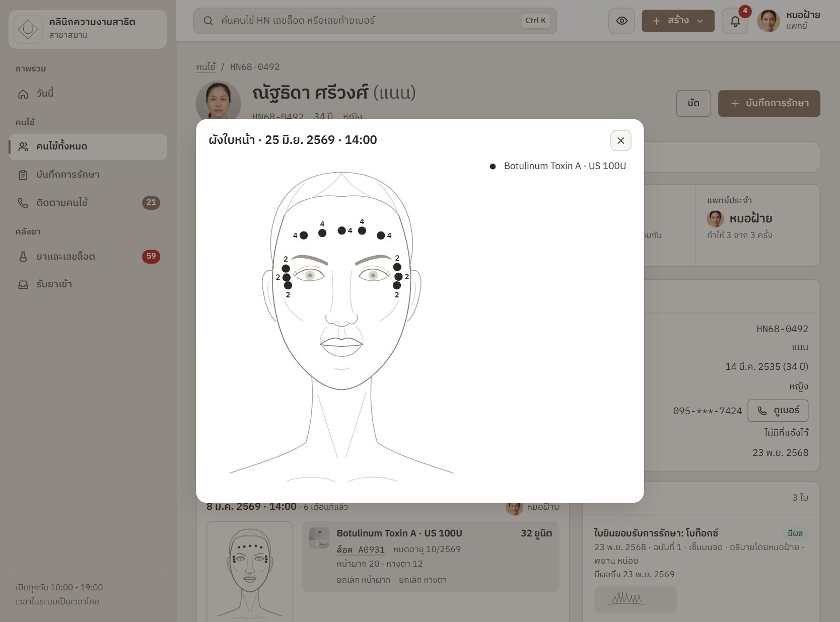This screenshot has width=840, height=622.
Task: Click the center forehead injection point
Action: pyautogui.click(x=342, y=230)
